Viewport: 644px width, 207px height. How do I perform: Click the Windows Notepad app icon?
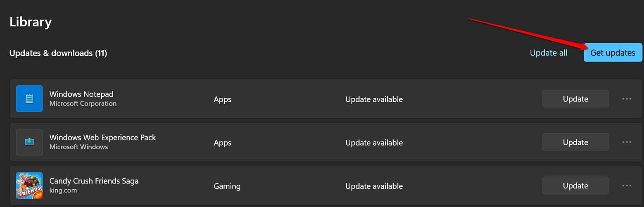tap(29, 99)
